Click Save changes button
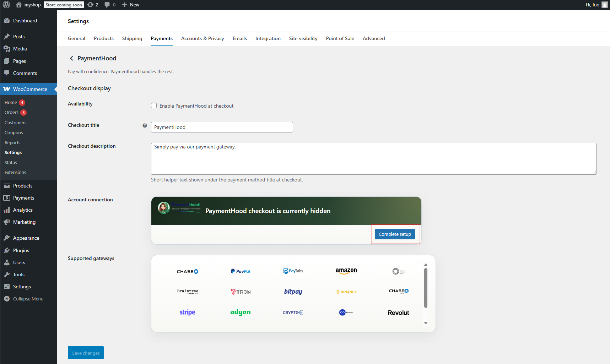The width and height of the screenshot is (610, 364). pos(86,353)
